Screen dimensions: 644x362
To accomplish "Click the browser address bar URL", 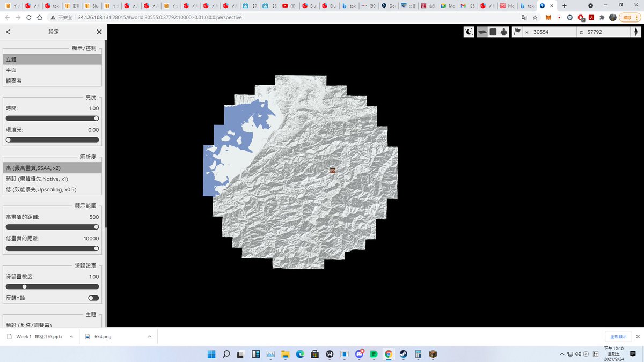I will 160,17.
